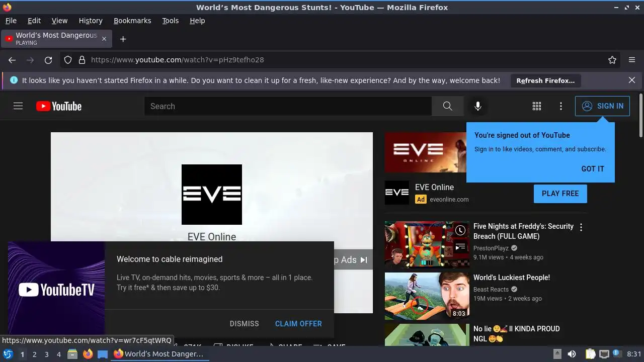Screen dimensions: 644x362
Task: Launch Firefox from taskbar launcher
Action: coord(88,354)
